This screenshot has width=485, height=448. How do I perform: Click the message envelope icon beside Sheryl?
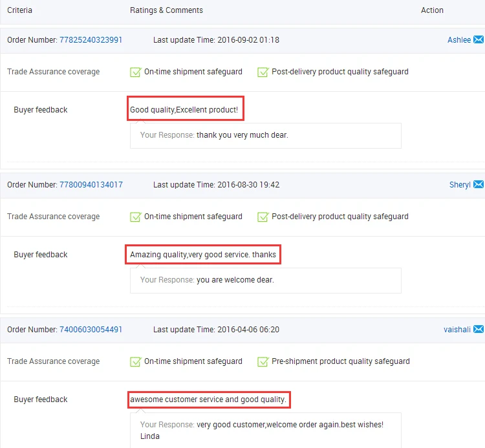[479, 185]
